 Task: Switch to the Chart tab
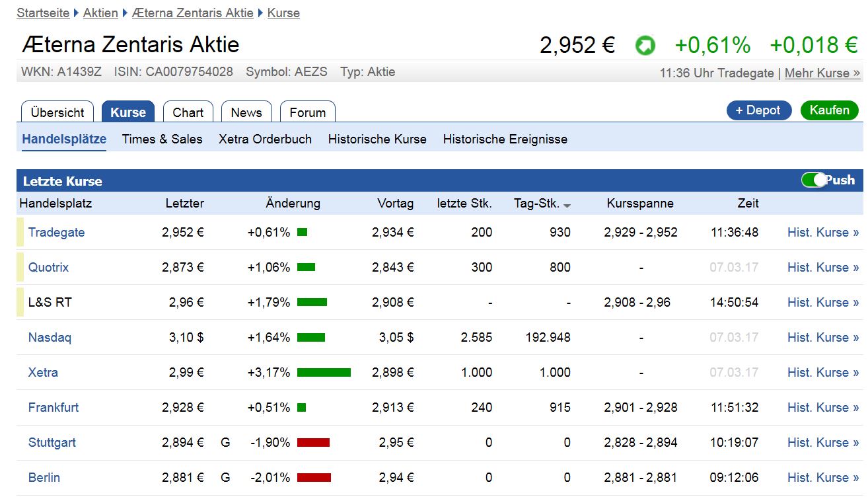tap(188, 112)
